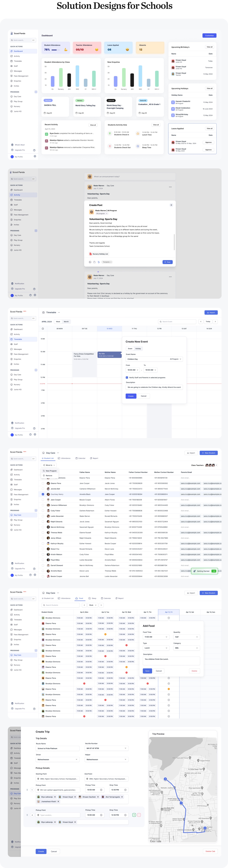Click Create in Create New Event dialog

[131, 396]
